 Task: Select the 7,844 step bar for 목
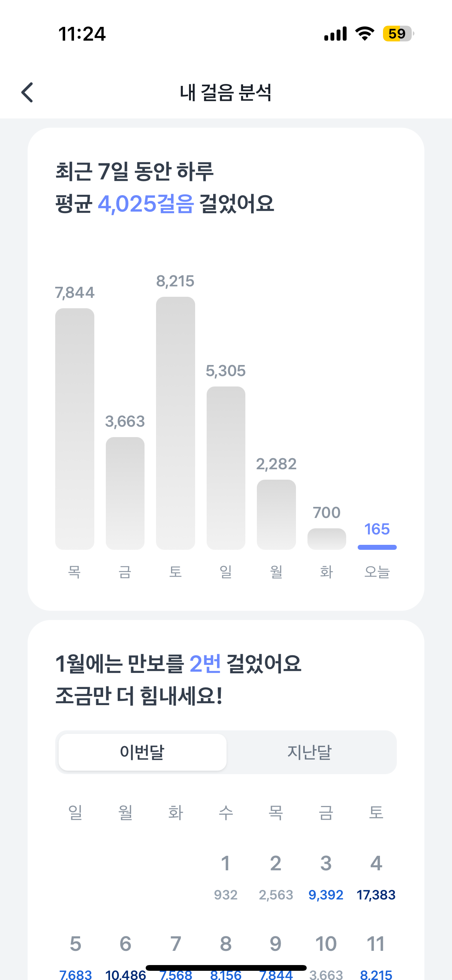(x=75, y=429)
